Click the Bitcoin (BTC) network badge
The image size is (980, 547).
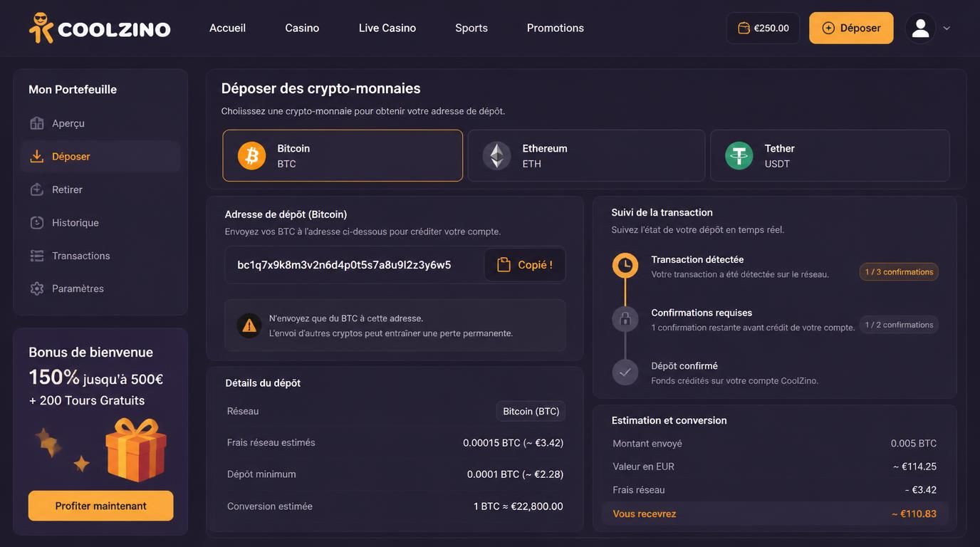coord(531,411)
